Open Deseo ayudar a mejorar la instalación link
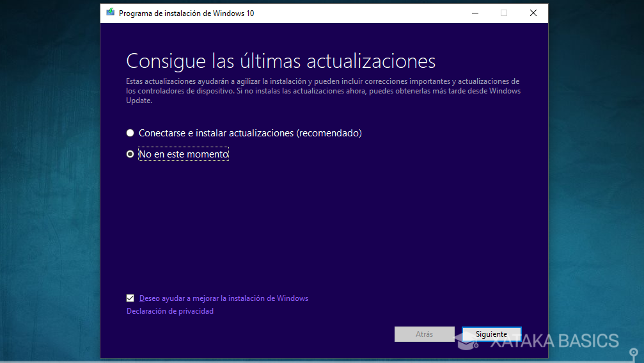The height and width of the screenshot is (363, 644). click(x=223, y=298)
